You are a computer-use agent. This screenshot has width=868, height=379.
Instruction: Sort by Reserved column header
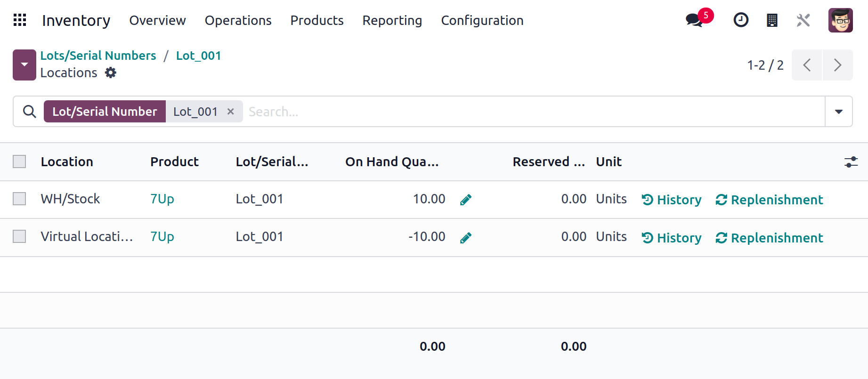point(549,161)
